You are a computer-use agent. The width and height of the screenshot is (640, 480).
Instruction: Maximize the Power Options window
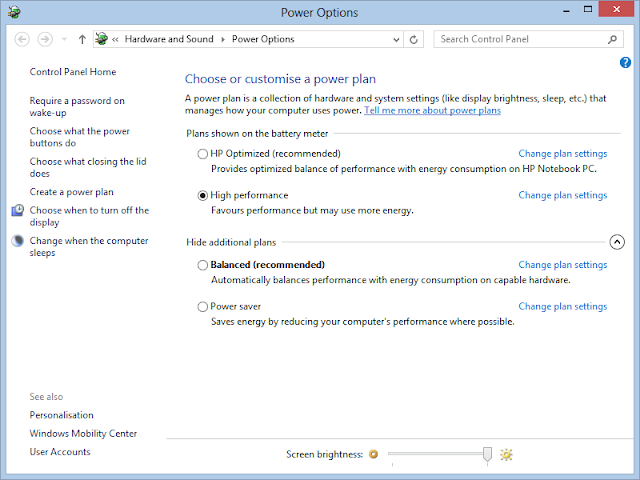[x=588, y=9]
